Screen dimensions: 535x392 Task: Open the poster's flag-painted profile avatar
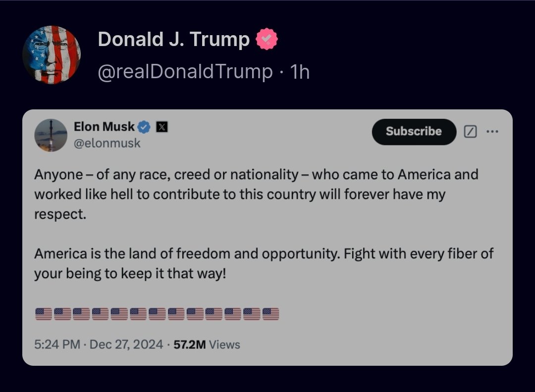(52, 55)
